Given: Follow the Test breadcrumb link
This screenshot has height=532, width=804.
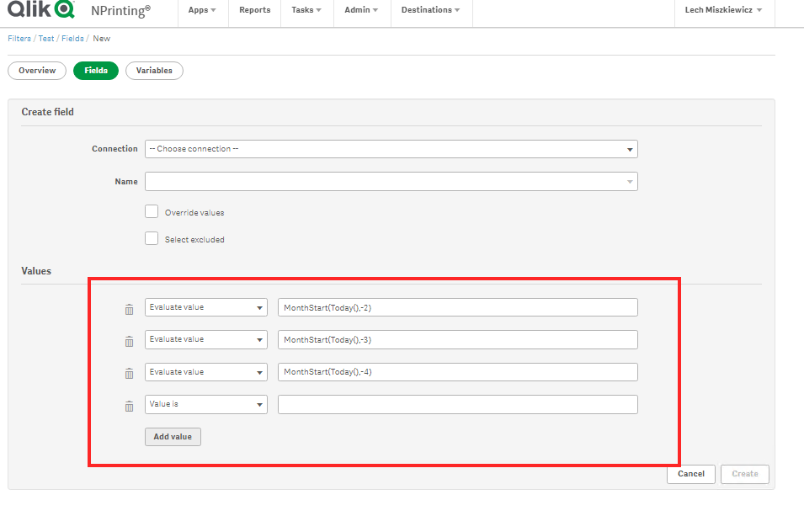Looking at the screenshot, I should coord(46,39).
